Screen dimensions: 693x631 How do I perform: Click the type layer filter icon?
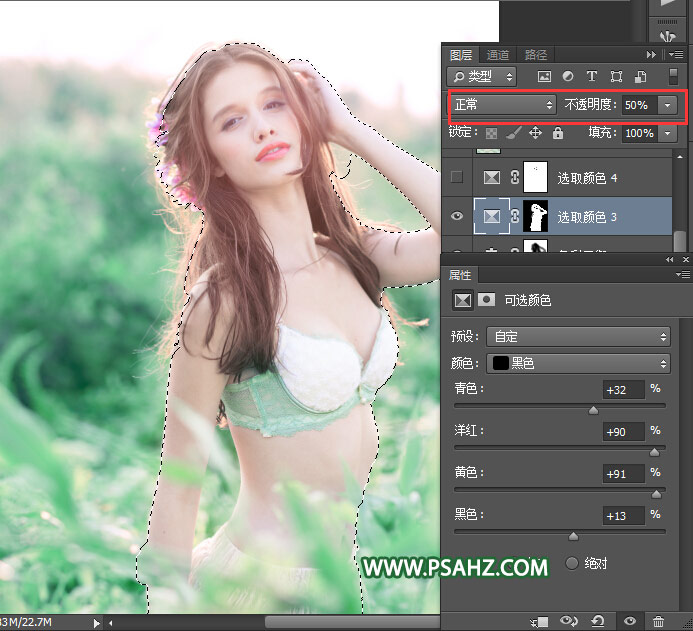[591, 76]
